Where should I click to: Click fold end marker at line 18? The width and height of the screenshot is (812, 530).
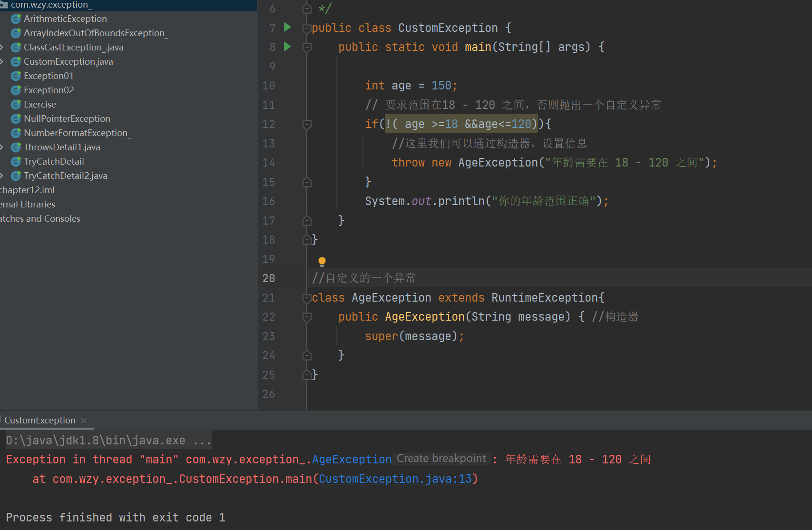click(x=307, y=240)
